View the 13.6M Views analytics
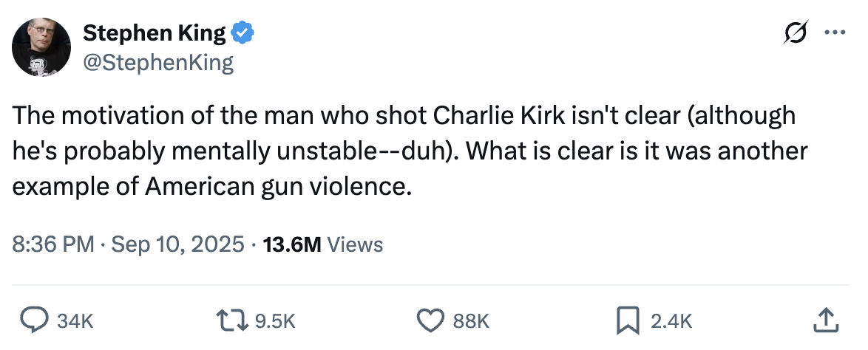868x350 pixels. (x=292, y=244)
